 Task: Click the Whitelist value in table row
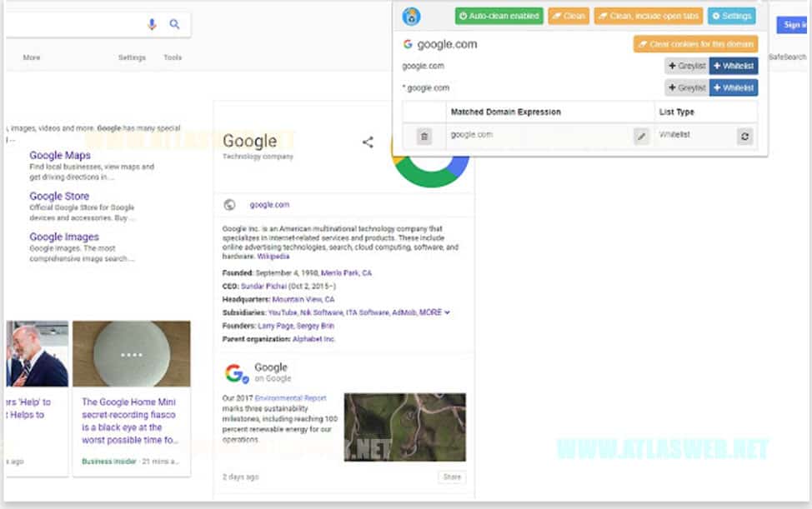[674, 134]
